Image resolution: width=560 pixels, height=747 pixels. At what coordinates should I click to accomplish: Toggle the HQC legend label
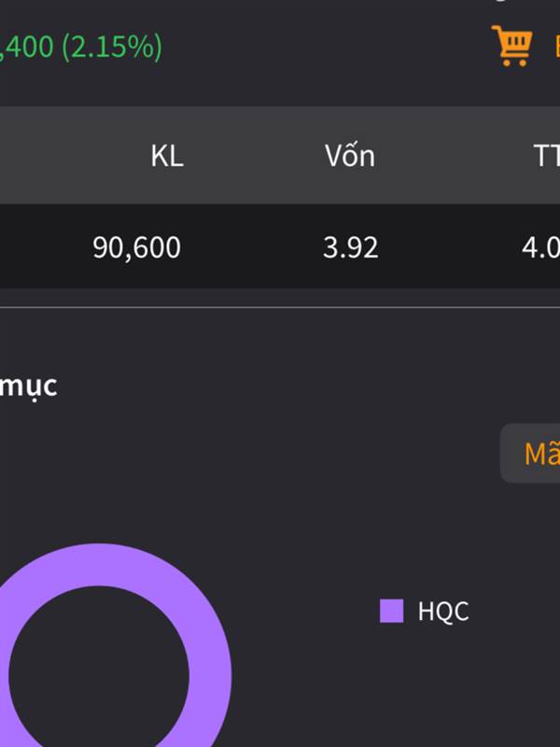tap(443, 611)
